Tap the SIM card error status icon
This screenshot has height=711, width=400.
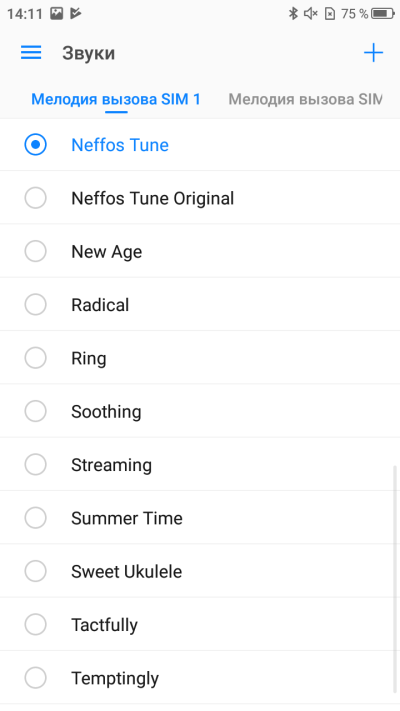click(330, 14)
